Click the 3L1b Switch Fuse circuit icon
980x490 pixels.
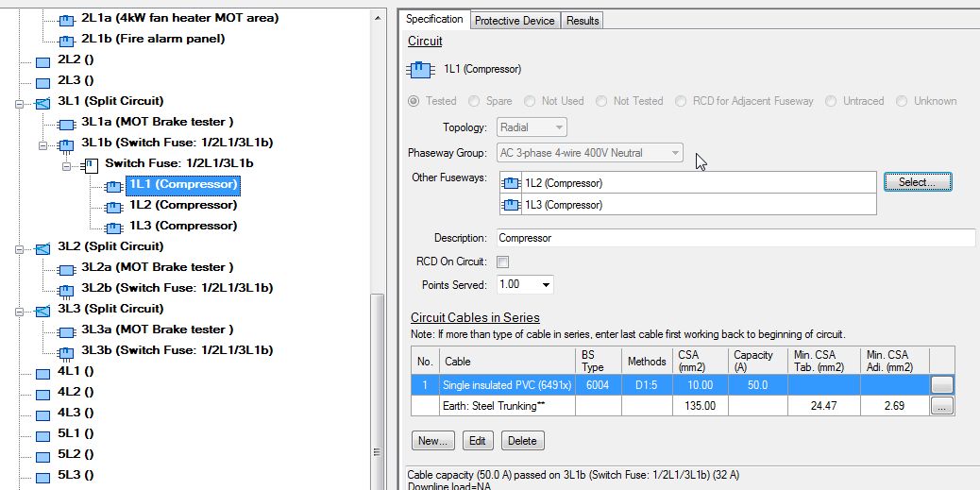click(x=66, y=145)
